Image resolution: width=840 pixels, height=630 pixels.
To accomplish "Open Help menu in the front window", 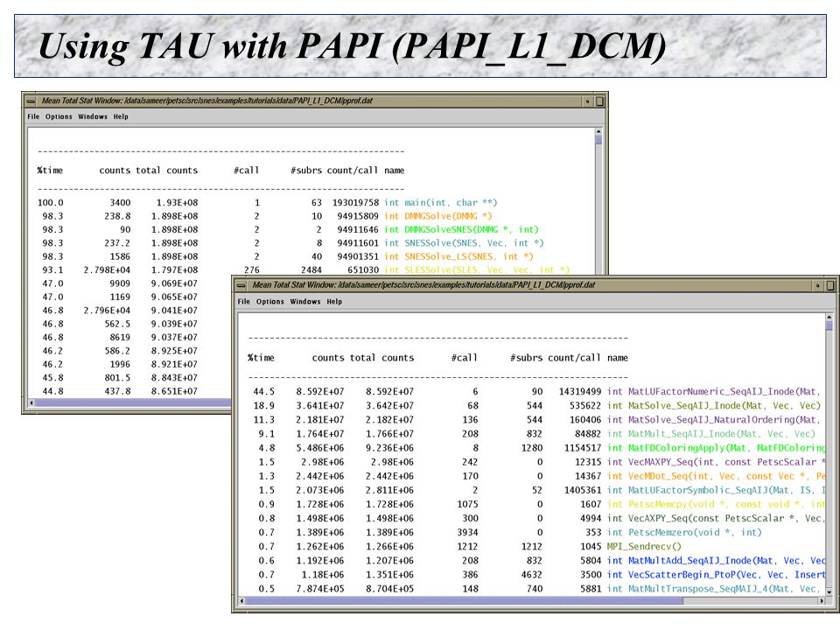I will coord(334,302).
